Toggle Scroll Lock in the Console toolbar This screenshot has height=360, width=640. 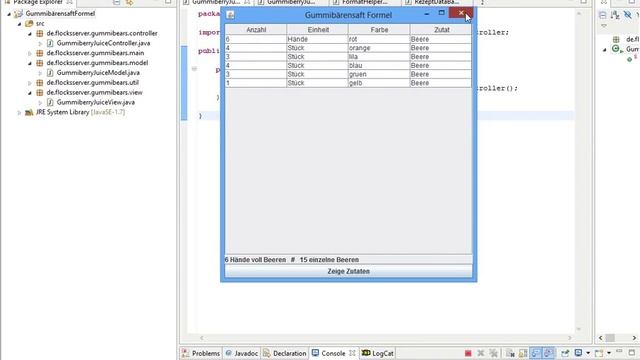pos(522,353)
